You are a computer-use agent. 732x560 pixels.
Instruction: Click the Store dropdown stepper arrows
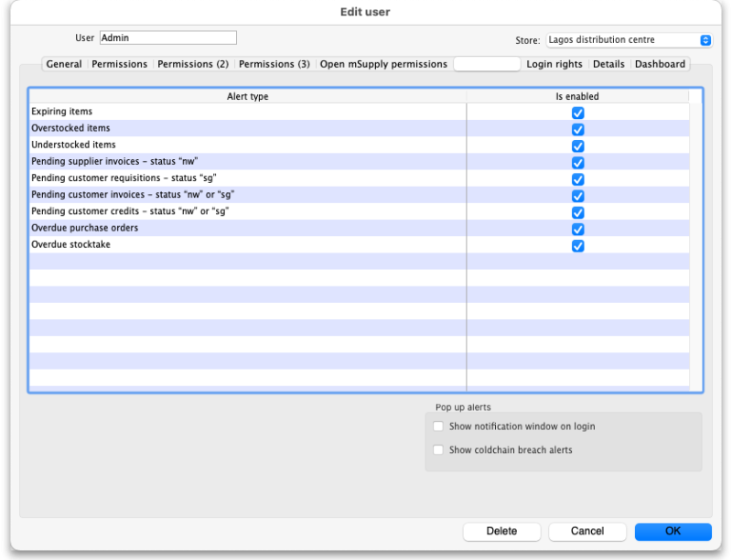[704, 39]
